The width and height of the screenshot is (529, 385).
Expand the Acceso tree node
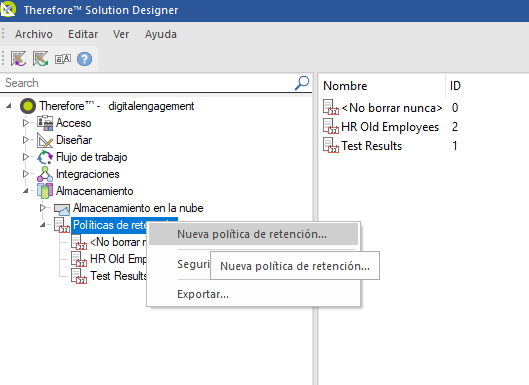coord(26,123)
